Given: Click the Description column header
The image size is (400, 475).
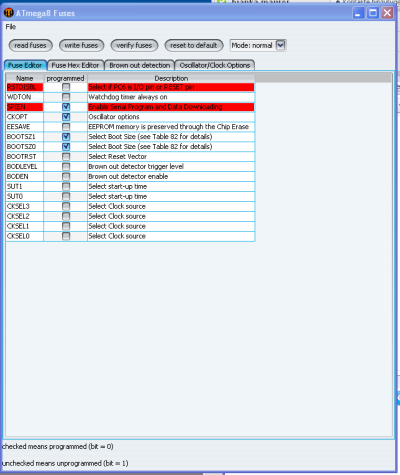Looking at the screenshot, I should coord(171,78).
